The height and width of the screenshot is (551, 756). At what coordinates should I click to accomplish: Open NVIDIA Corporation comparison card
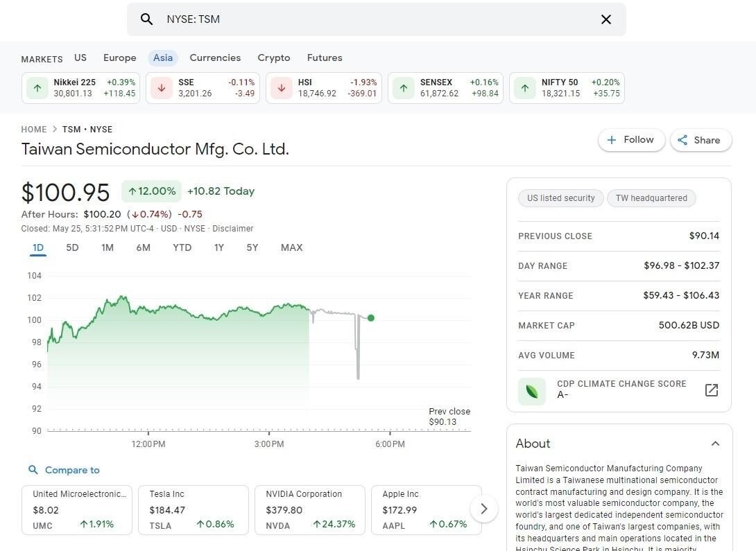[309, 509]
